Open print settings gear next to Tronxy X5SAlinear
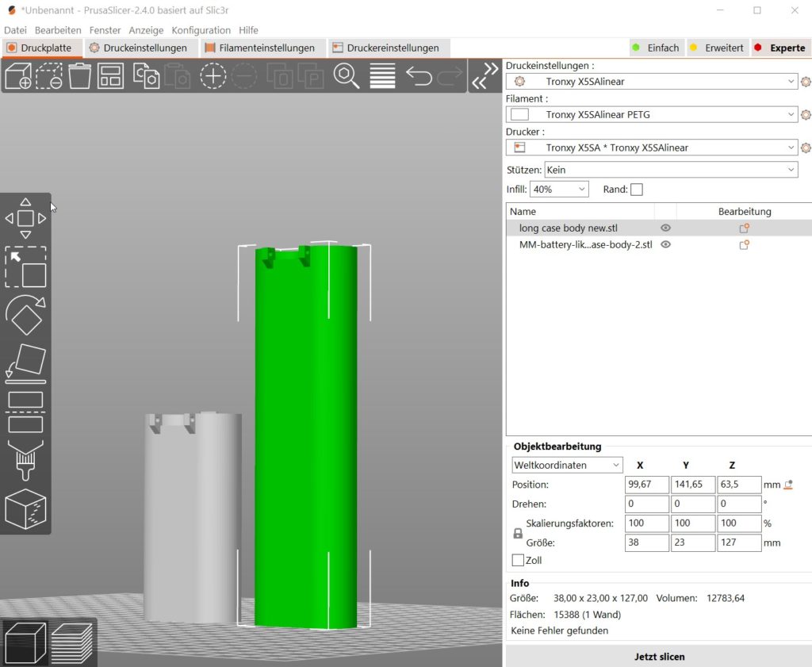Screen dimensions: 812x667 (x=806, y=82)
